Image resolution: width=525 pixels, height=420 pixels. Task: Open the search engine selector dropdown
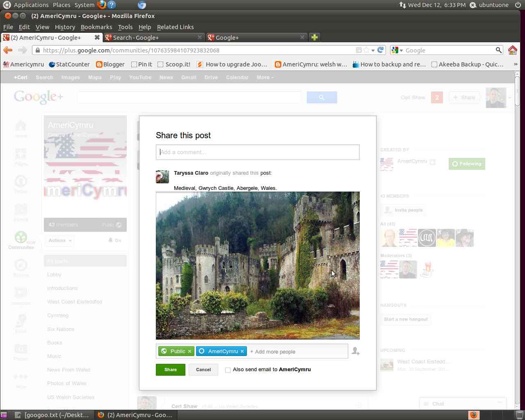[x=397, y=50]
